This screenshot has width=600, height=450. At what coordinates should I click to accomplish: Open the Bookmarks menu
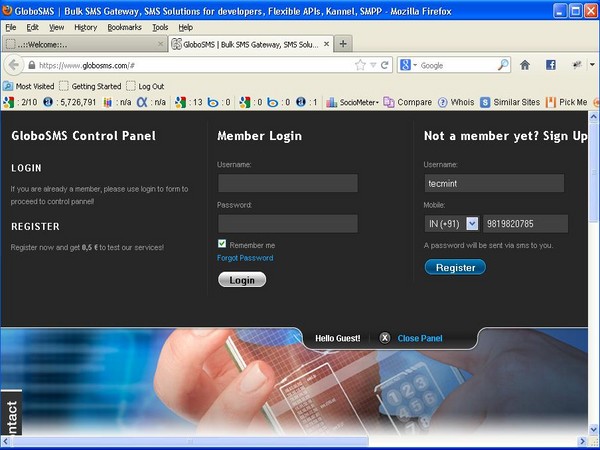(124, 27)
